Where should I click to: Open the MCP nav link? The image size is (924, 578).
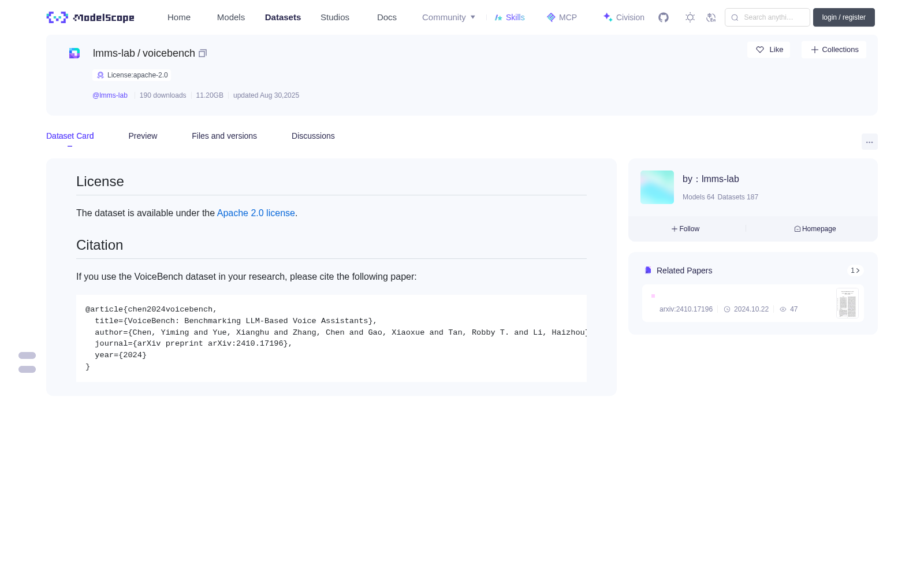[562, 17]
